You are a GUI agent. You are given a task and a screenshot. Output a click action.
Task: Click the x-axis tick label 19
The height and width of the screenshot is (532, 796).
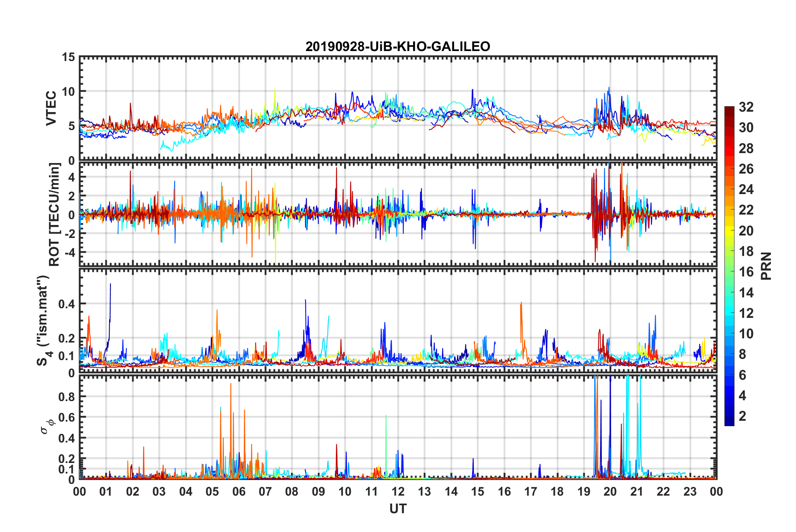(x=584, y=491)
